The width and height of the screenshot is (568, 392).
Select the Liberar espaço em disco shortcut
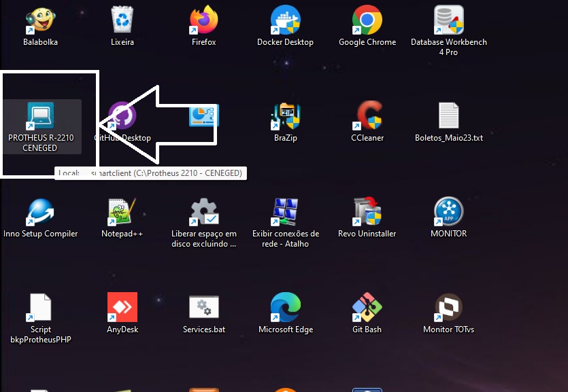click(203, 213)
